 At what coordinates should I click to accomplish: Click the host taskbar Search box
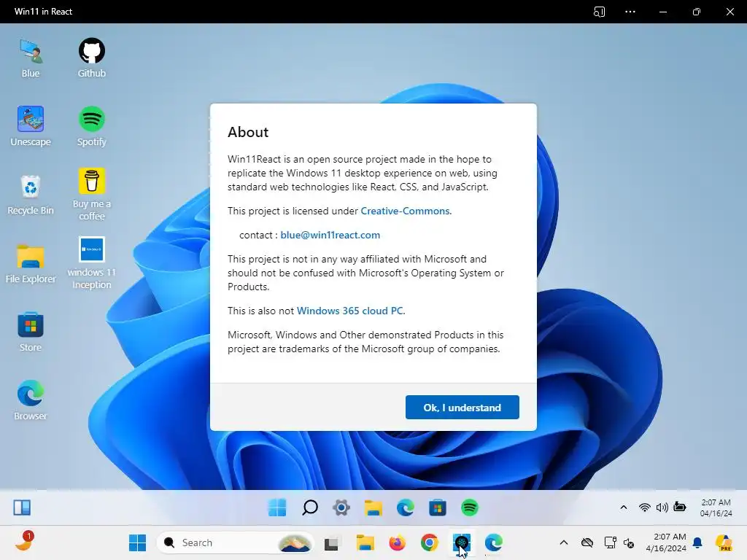click(x=236, y=542)
